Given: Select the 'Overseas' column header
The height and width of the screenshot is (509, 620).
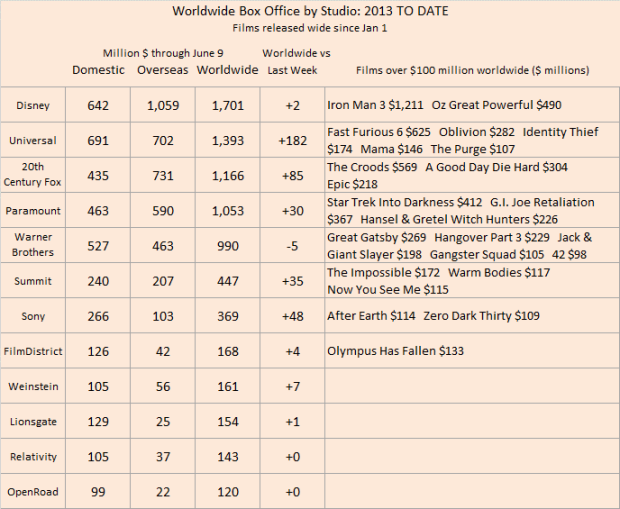Looking at the screenshot, I should (163, 70).
